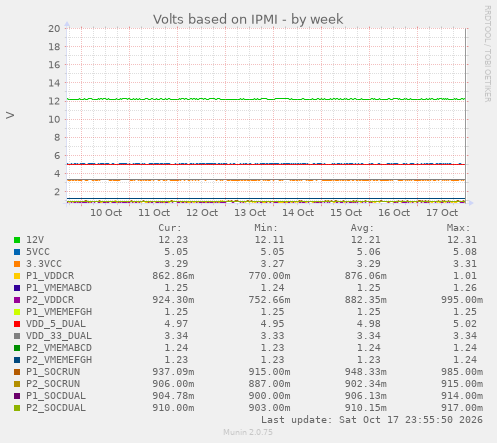This screenshot has height=443, width=497.
Task: Select the 3.3VCC legend label
Action: pyautogui.click(x=44, y=264)
